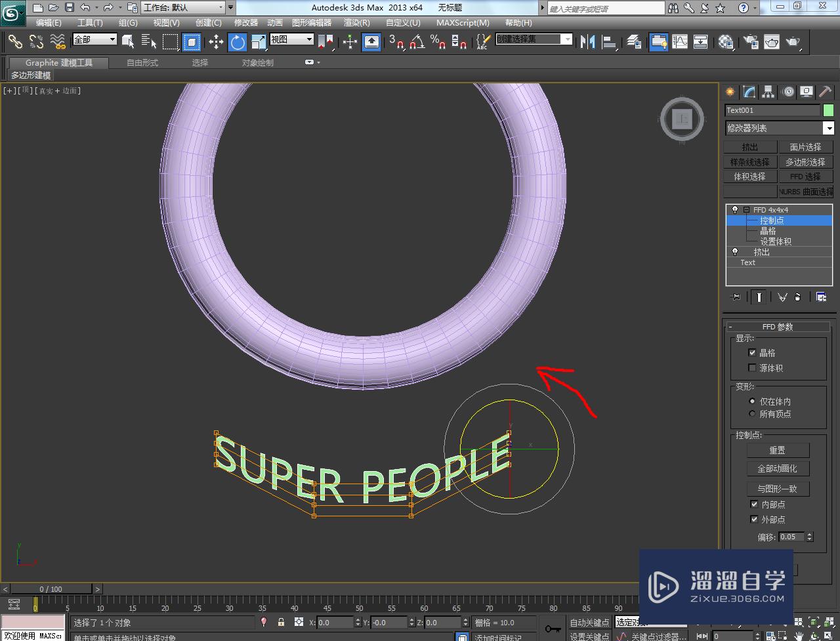This screenshot has height=641, width=840.
Task: Toggle the selection lock padlock icon
Action: click(281, 622)
